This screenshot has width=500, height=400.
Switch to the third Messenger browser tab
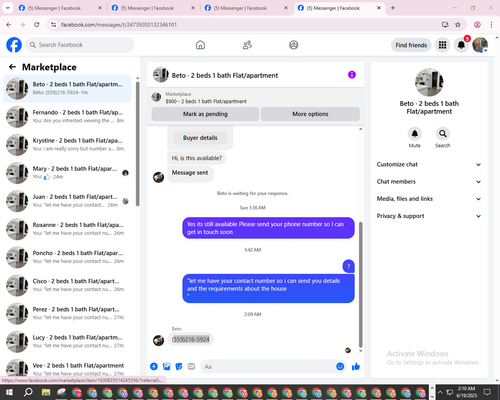coord(246,8)
